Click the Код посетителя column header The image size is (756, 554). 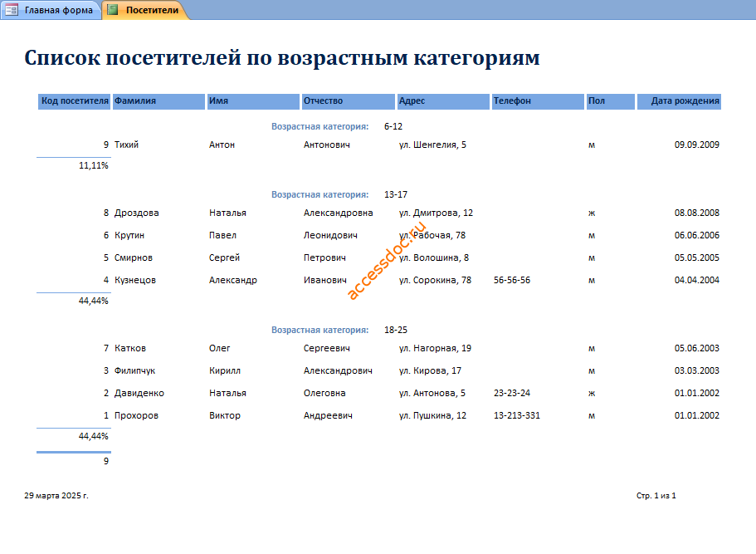74,101
